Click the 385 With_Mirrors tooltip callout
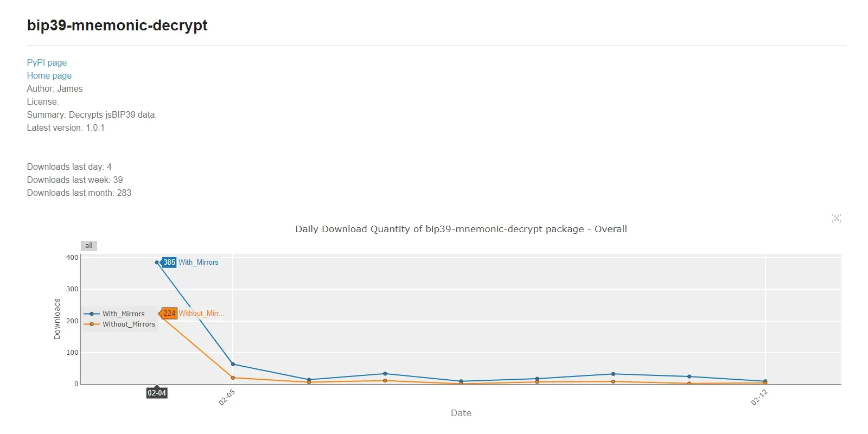Image resolution: width=868 pixels, height=434 pixels. click(x=168, y=263)
